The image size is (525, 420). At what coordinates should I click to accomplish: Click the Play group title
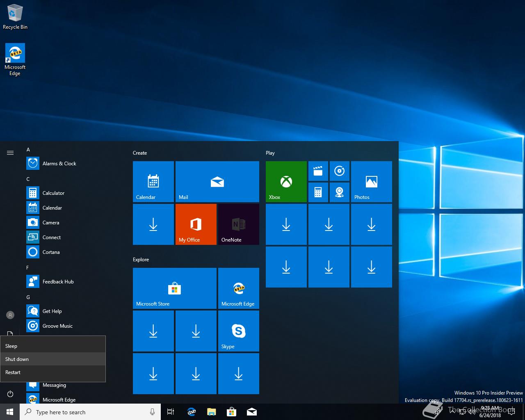tap(270, 153)
